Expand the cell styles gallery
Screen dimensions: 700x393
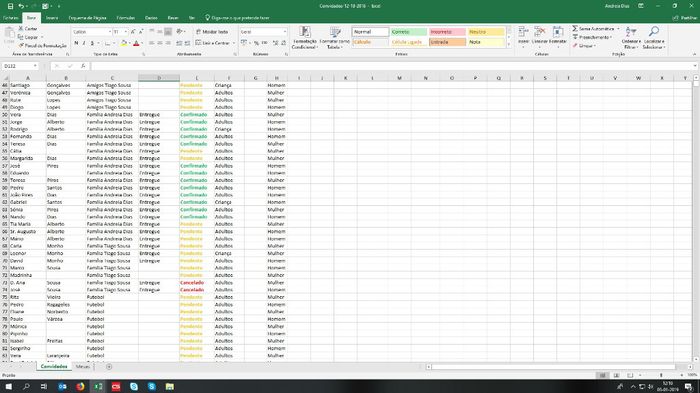(508, 44)
